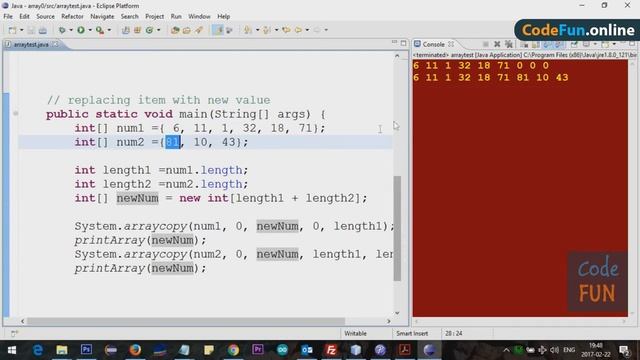This screenshot has width=640, height=360.
Task: Open Photoshop from the taskbar
Action: (x=86, y=350)
